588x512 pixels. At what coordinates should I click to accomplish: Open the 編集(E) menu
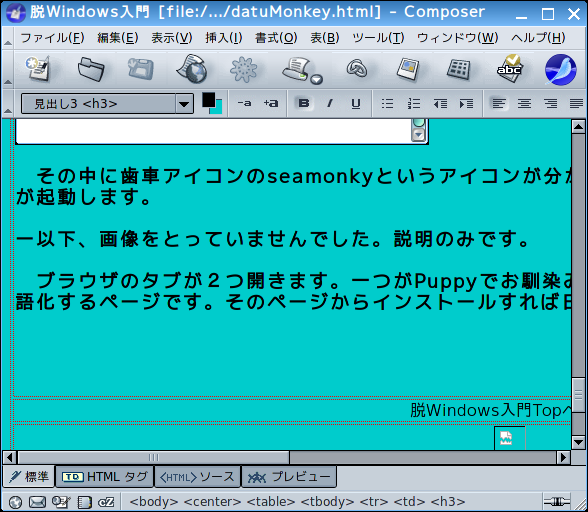[118, 38]
